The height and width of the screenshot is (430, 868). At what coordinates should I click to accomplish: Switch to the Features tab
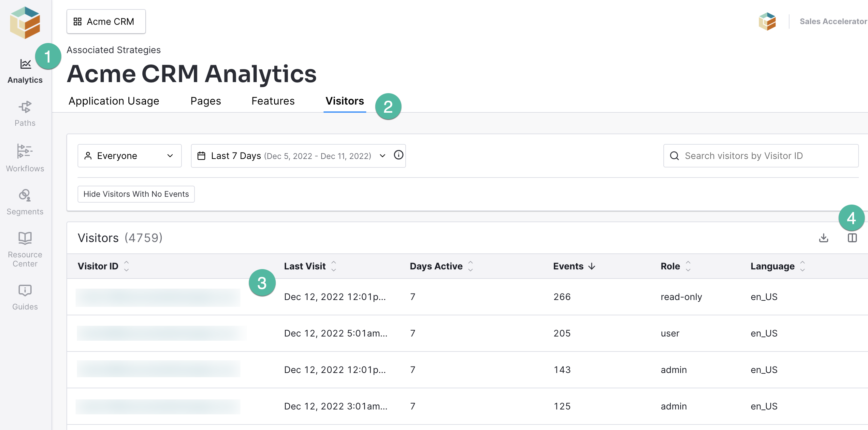tap(273, 101)
